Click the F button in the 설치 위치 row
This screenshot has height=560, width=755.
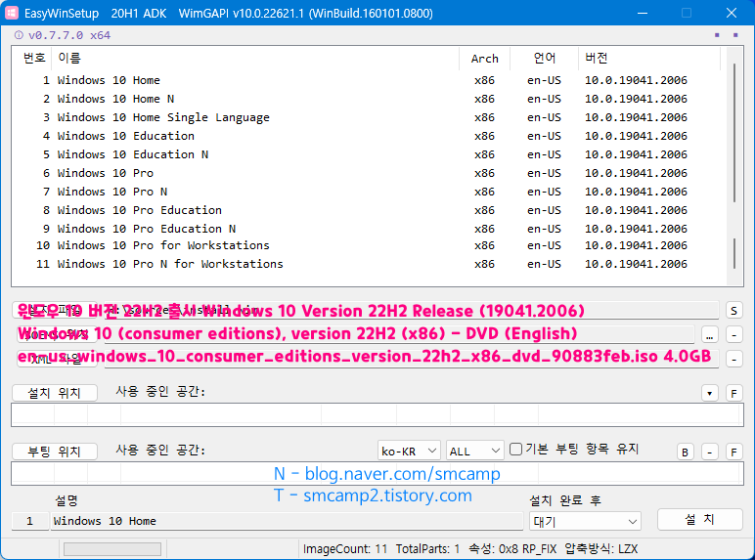coord(733,394)
